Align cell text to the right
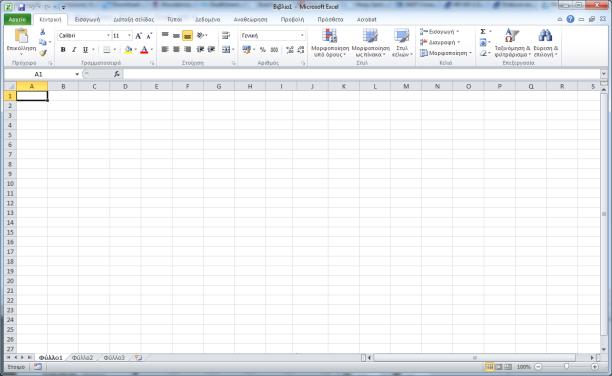612x376 pixels. [188, 49]
